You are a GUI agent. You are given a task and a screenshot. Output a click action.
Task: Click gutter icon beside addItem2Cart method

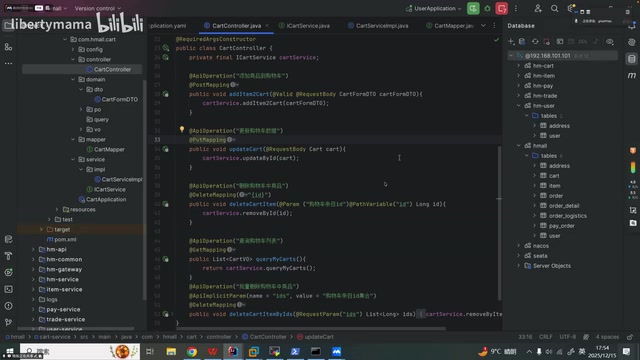[165, 94]
